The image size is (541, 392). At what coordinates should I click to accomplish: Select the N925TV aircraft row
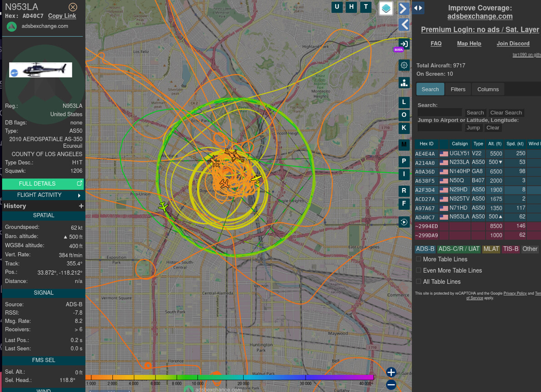[478, 199]
